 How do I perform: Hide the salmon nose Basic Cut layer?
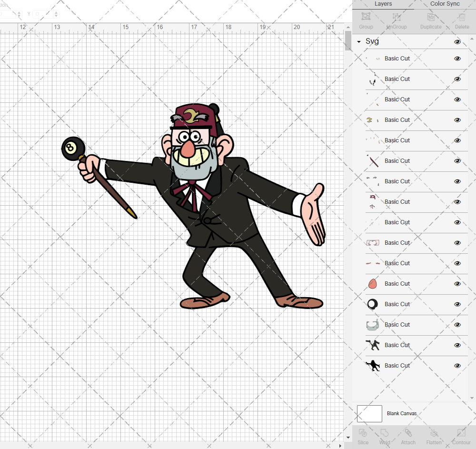tap(457, 284)
